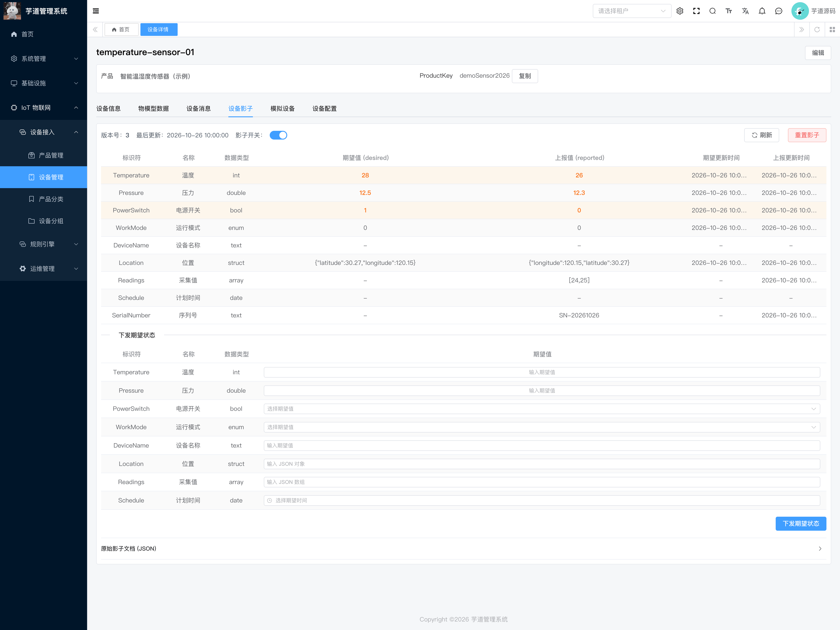Collapse the sidebar with the hamburger icon
The image size is (840, 630).
pos(96,11)
